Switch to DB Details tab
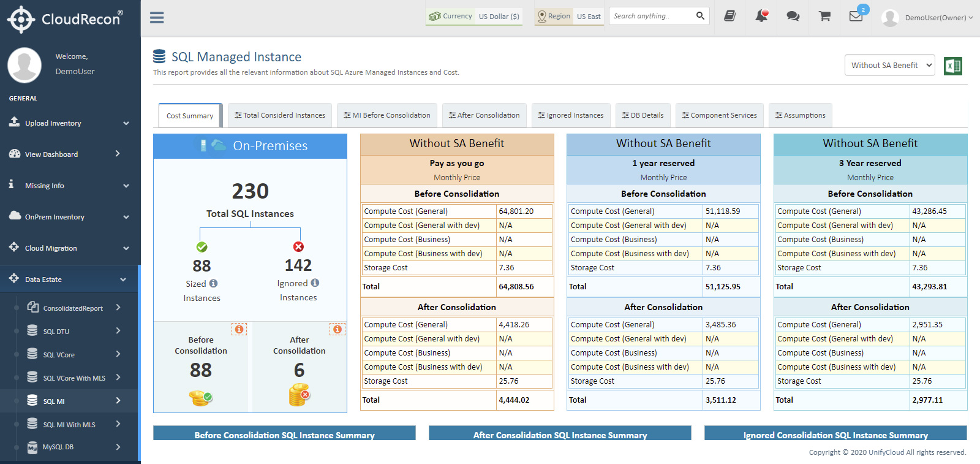The image size is (980, 464). click(x=643, y=115)
